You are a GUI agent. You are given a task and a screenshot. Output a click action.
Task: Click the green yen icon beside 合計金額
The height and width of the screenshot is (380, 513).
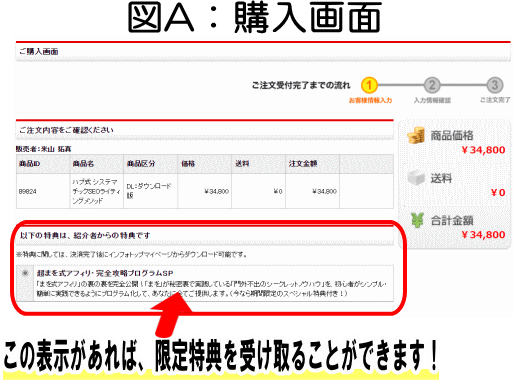(x=417, y=220)
